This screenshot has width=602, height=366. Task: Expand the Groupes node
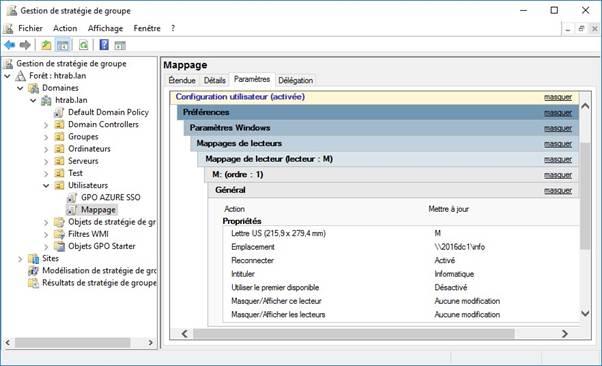(x=46, y=137)
